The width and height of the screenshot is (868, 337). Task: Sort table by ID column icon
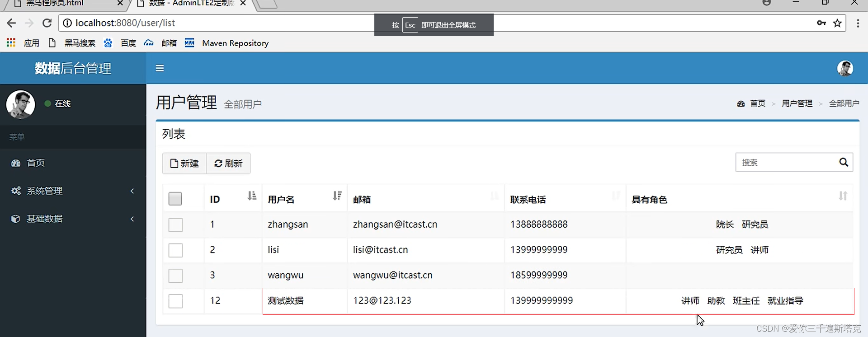pyautogui.click(x=252, y=196)
